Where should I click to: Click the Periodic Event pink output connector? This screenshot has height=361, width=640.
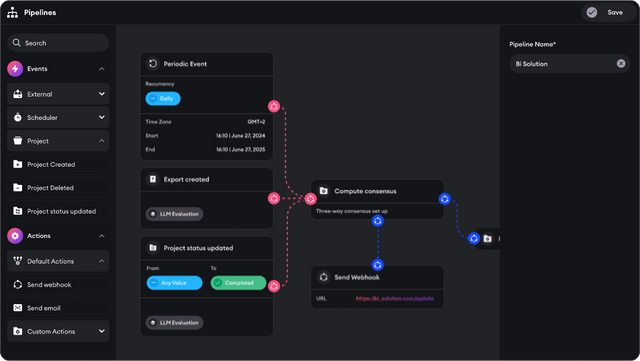[x=274, y=106]
